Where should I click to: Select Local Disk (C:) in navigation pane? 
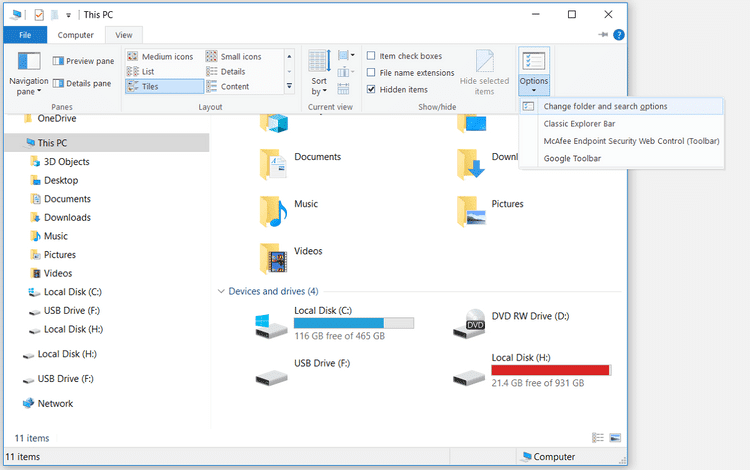coord(72,292)
